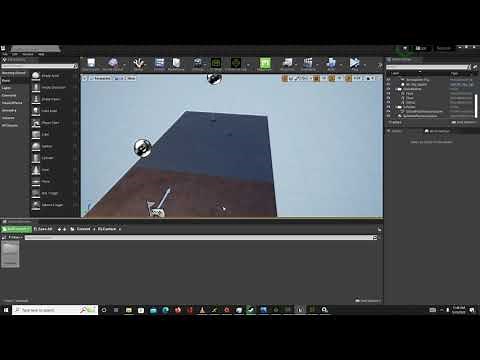
Task: Toggle visibility eye for first outliner row
Action: tap(388, 80)
